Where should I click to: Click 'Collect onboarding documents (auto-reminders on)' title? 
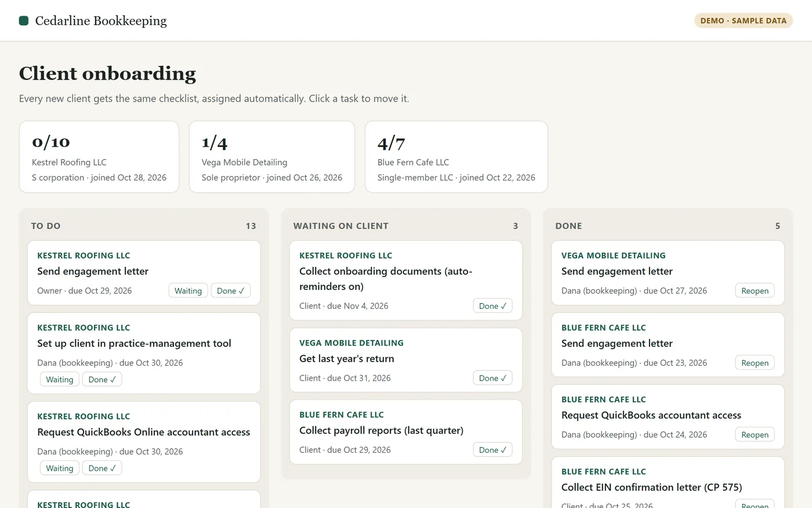click(x=386, y=279)
